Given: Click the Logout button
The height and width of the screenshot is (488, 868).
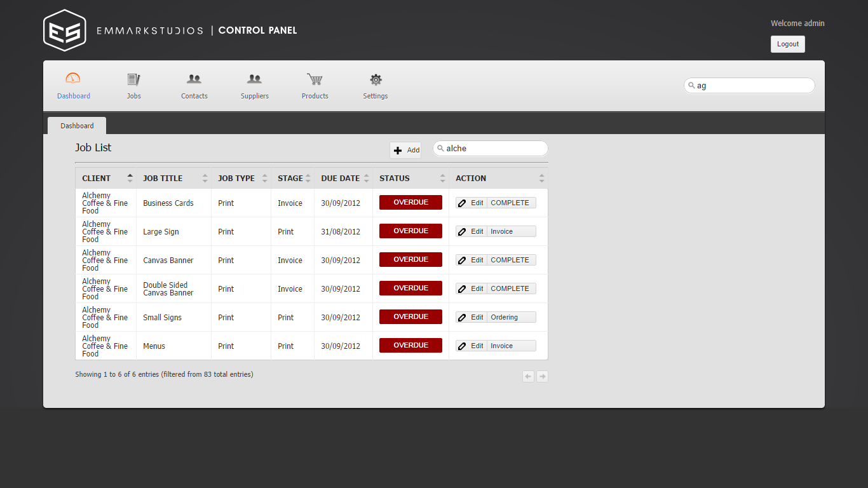Looking at the screenshot, I should 787,44.
